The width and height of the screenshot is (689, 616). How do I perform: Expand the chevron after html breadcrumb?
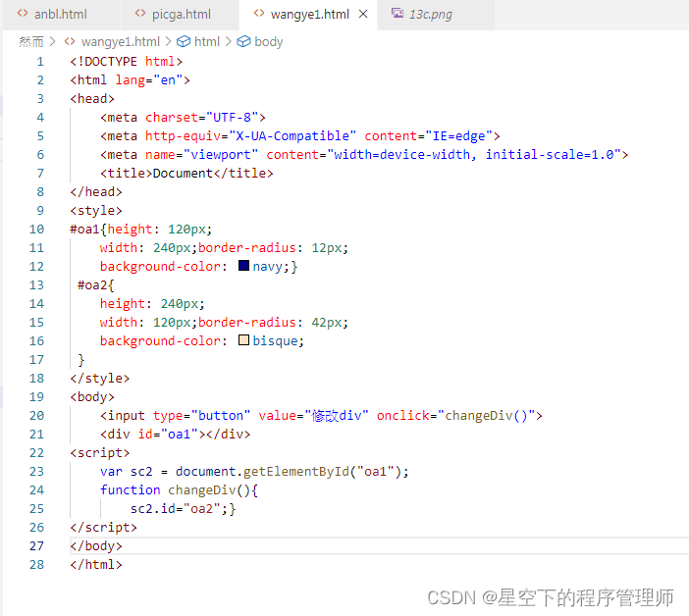(x=229, y=42)
